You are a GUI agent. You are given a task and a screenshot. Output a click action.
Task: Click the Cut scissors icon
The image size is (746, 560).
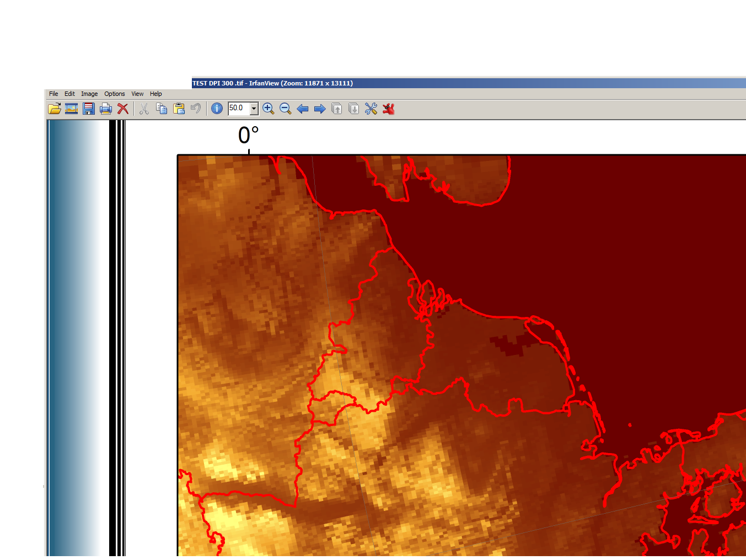click(144, 109)
